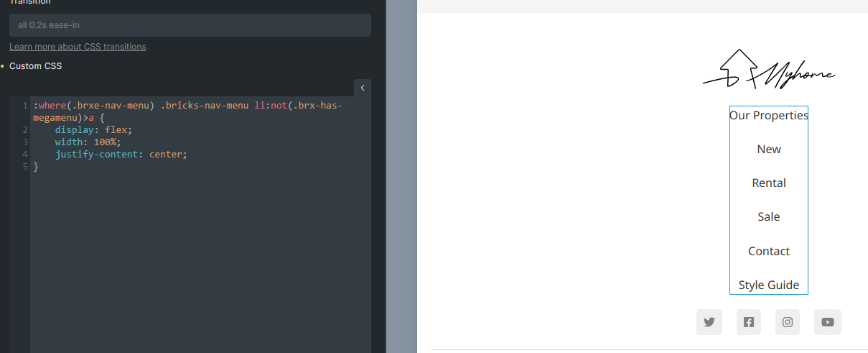This screenshot has height=353, width=868.
Task: Click the width: 100% code line
Action: [x=88, y=142]
